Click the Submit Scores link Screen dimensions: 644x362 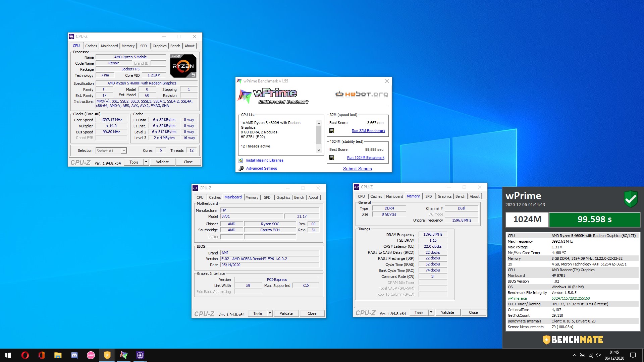(357, 169)
